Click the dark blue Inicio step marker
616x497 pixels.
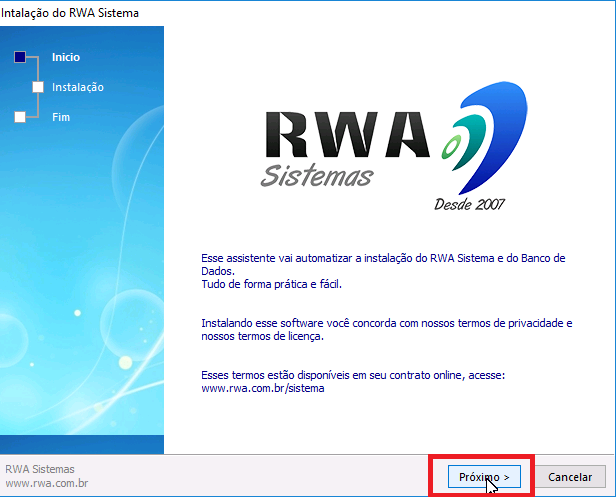point(20,57)
